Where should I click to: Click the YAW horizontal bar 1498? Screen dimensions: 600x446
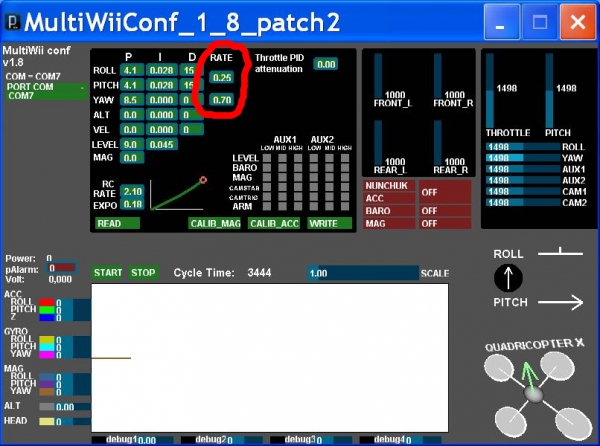coord(523,158)
